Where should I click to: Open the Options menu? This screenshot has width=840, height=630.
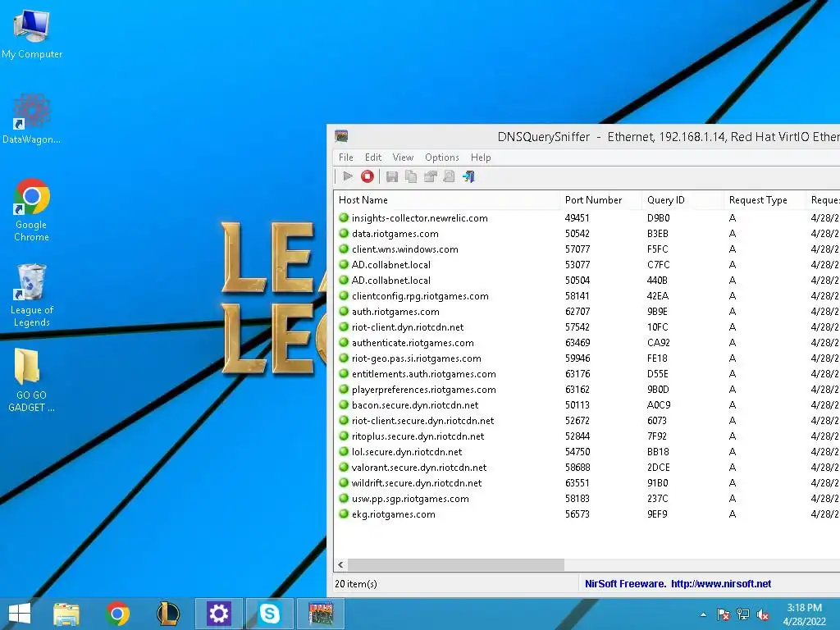(x=442, y=157)
